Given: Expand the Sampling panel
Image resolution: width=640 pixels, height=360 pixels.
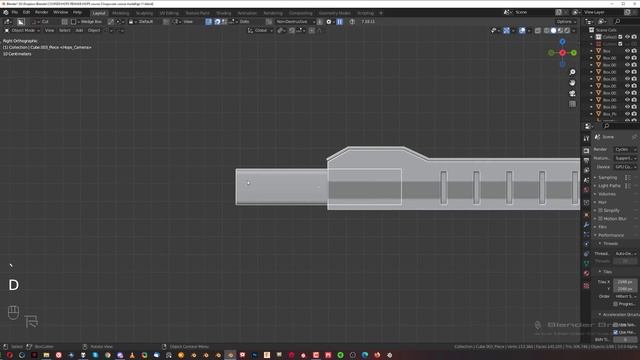Looking at the screenshot, I should [x=607, y=178].
